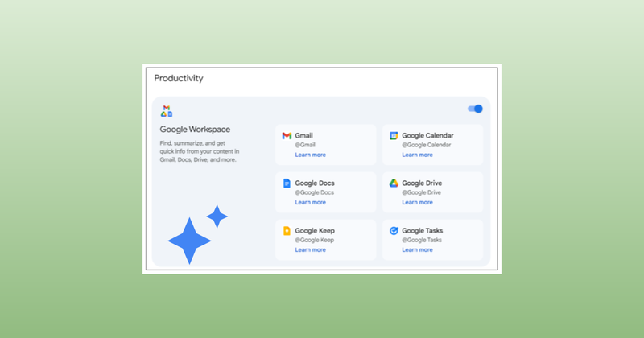Select the Google Docs card title

coord(315,183)
